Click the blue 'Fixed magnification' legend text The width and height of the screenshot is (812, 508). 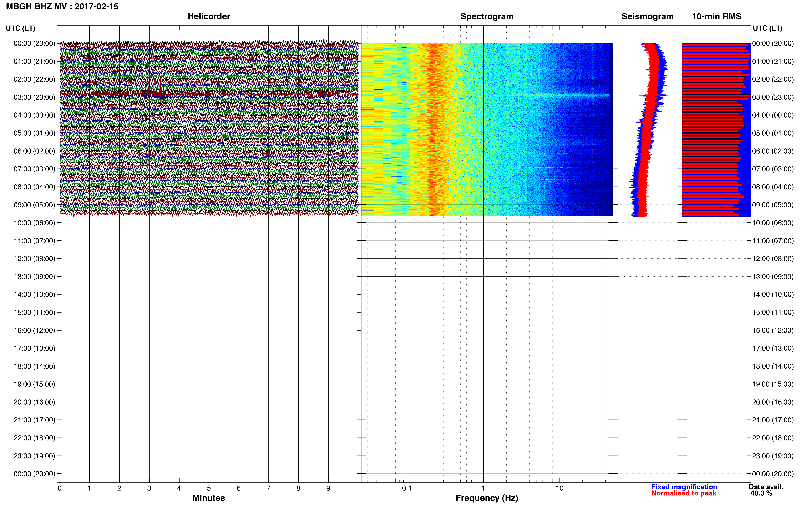coord(684,487)
